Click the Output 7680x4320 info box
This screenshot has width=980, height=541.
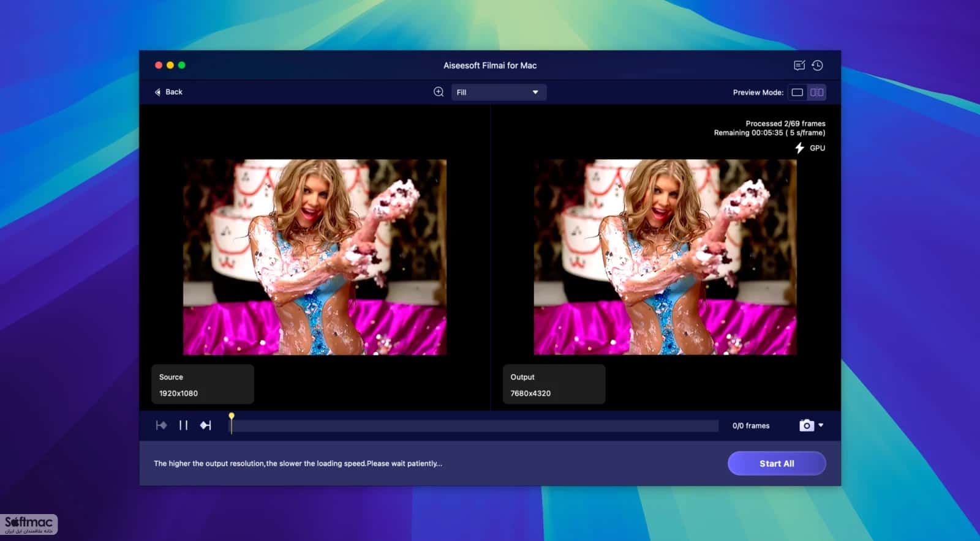pyautogui.click(x=554, y=384)
